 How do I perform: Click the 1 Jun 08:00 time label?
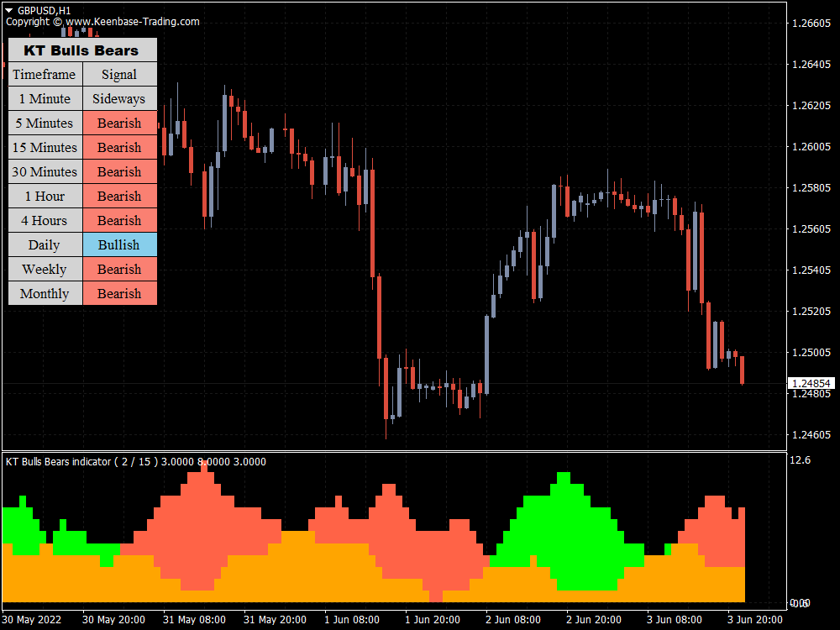[x=352, y=620]
